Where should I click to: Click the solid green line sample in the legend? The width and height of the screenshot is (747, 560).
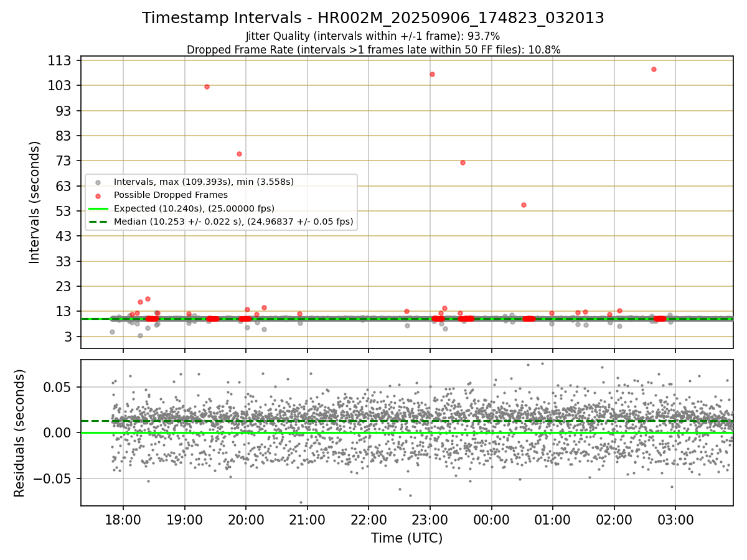coord(98,208)
